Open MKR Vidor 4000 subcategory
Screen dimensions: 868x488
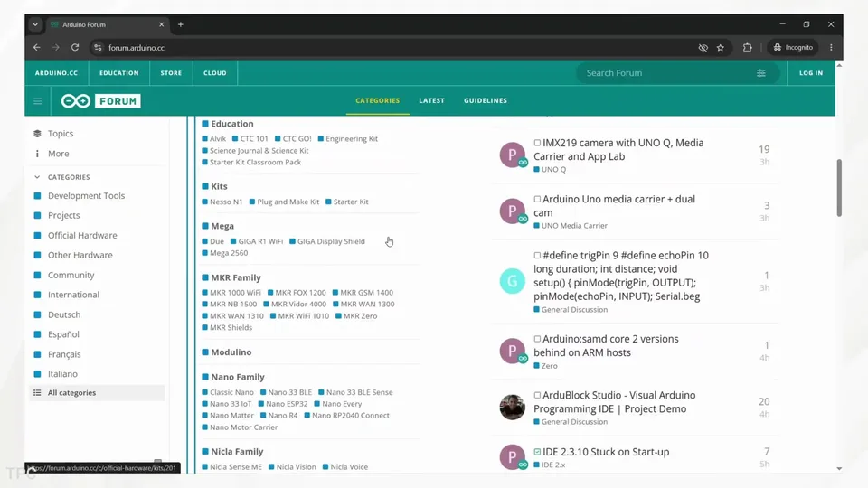pos(295,305)
